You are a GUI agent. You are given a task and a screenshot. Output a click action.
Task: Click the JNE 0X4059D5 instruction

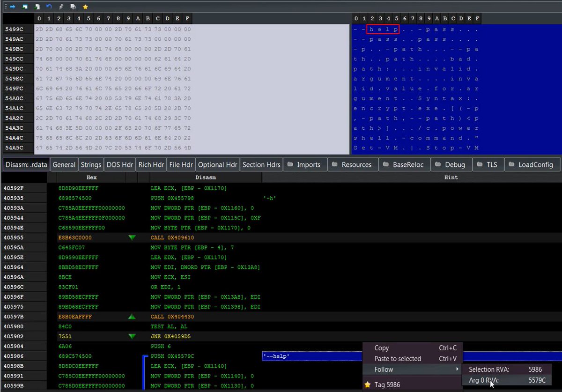coord(170,336)
